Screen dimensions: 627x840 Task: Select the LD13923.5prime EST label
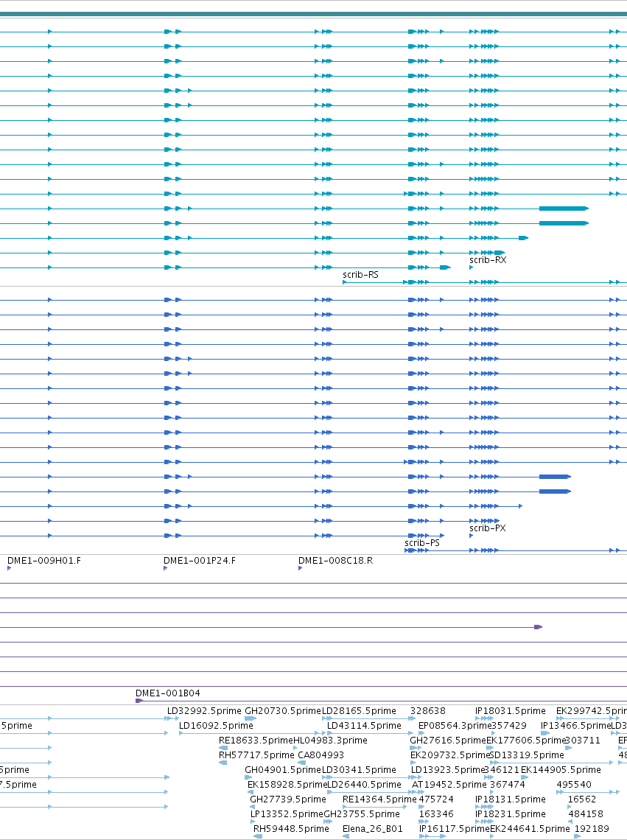point(447,770)
